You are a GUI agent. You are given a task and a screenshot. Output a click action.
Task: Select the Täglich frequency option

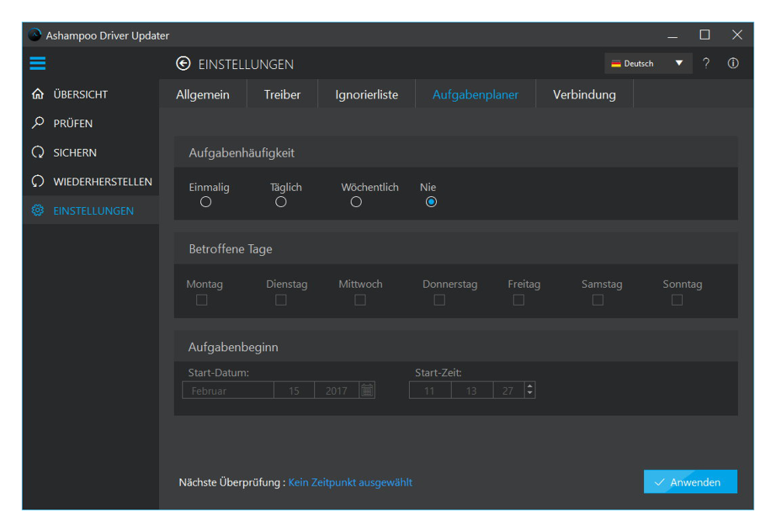pos(281,202)
